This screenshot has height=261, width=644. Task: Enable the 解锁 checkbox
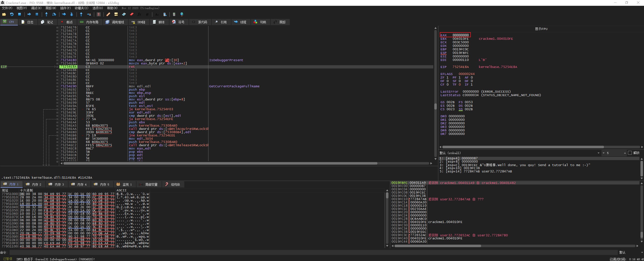click(630, 153)
